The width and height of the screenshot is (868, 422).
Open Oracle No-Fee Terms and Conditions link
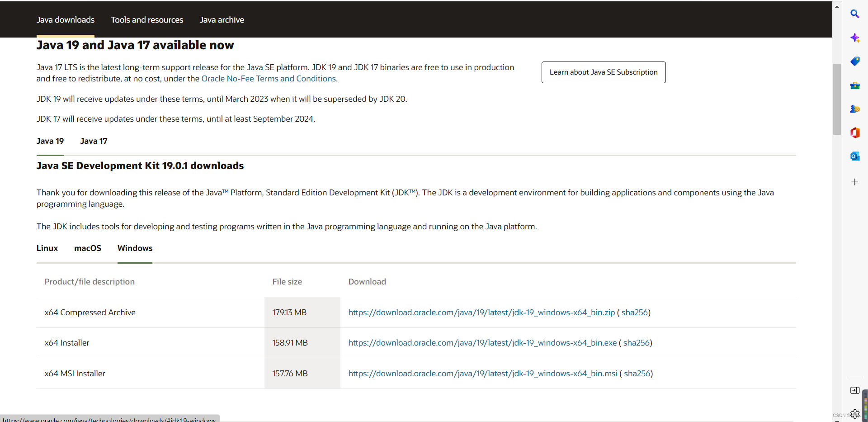click(x=269, y=79)
